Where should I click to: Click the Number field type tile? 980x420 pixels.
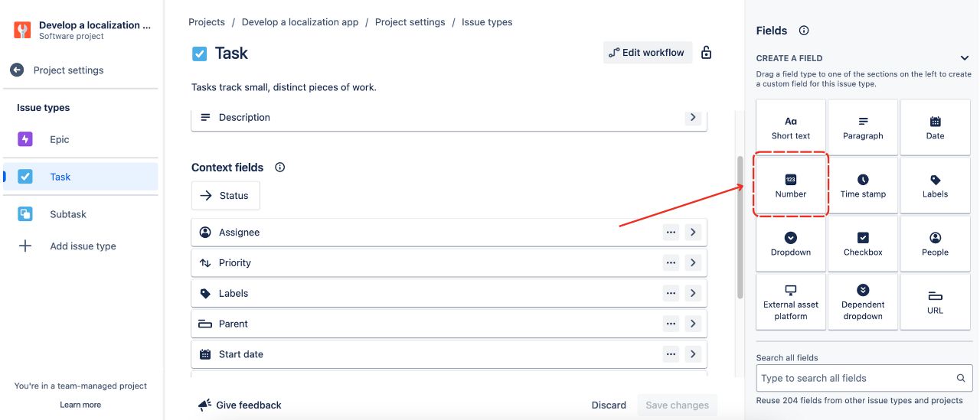(x=790, y=186)
